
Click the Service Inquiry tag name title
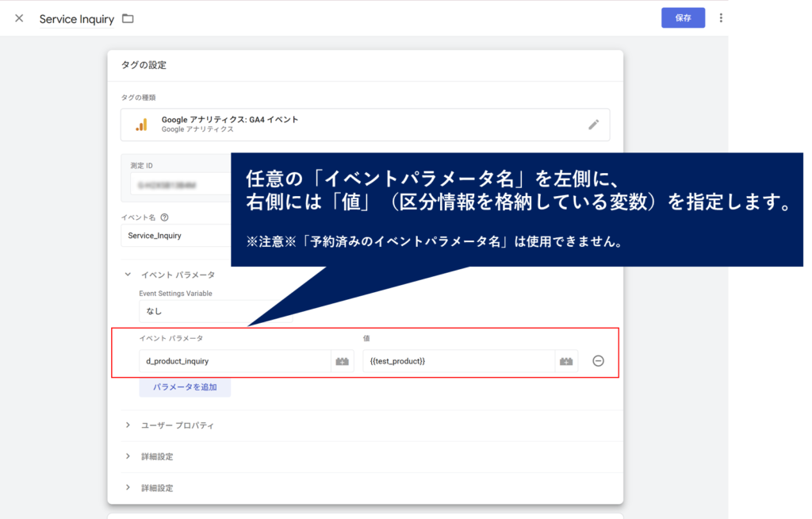[x=77, y=19]
